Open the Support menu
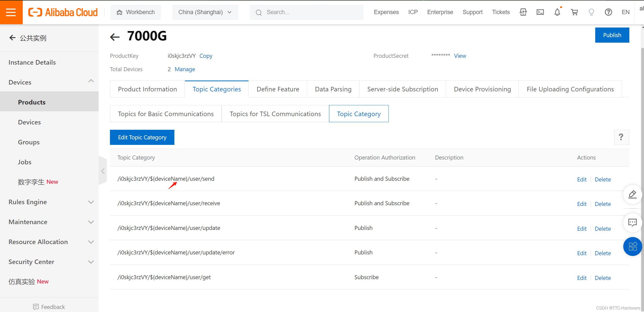 [473, 12]
